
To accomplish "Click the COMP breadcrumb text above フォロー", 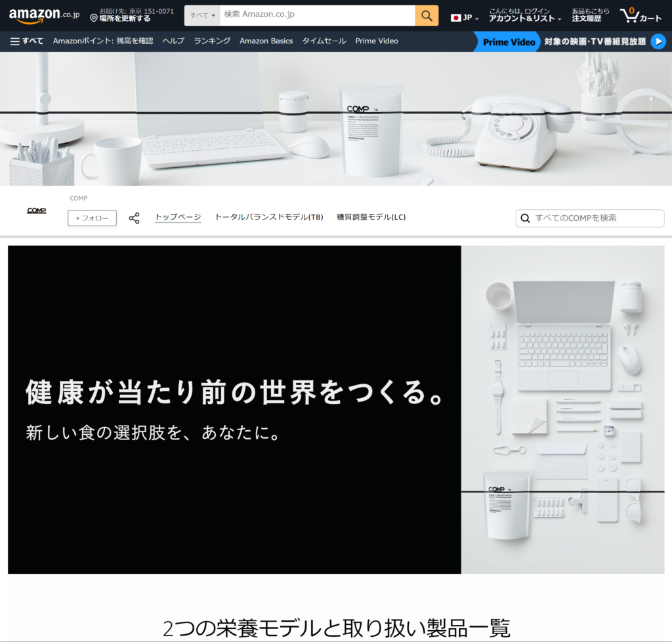I will [x=79, y=198].
